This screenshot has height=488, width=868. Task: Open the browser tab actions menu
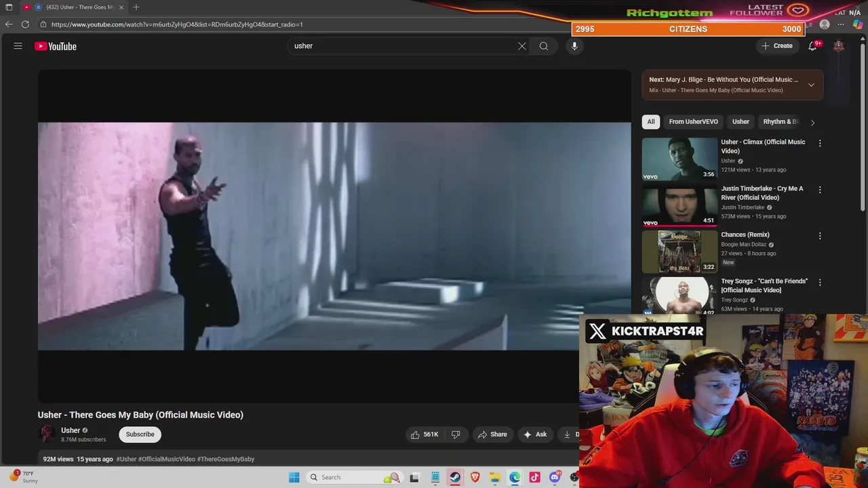[9, 7]
